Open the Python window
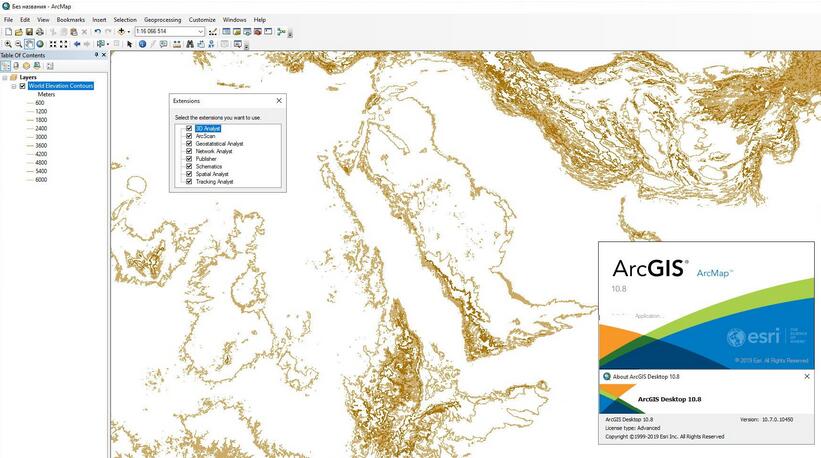Image resolution: width=821 pixels, height=458 pixels. (268, 32)
